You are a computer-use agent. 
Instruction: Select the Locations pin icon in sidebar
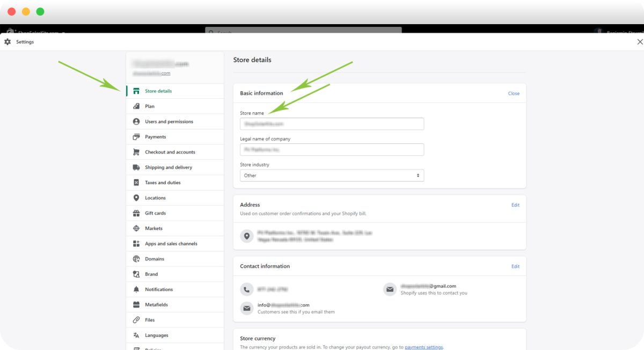[137, 198]
